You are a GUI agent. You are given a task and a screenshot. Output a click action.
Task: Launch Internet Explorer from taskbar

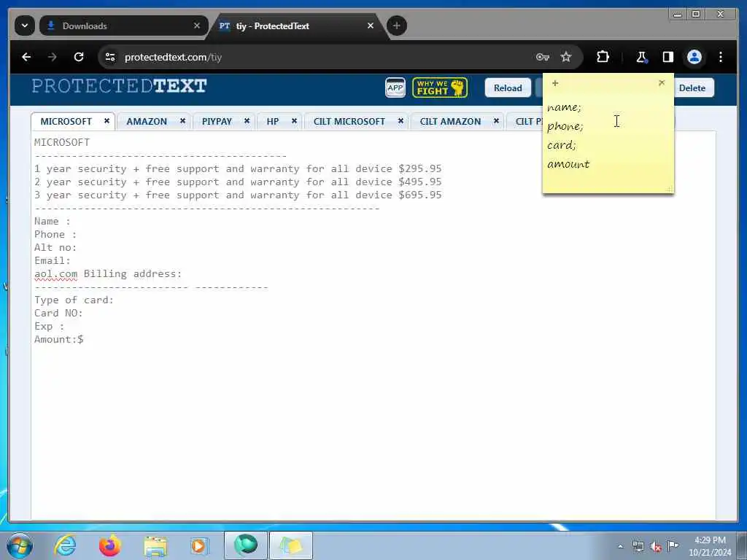click(65, 545)
